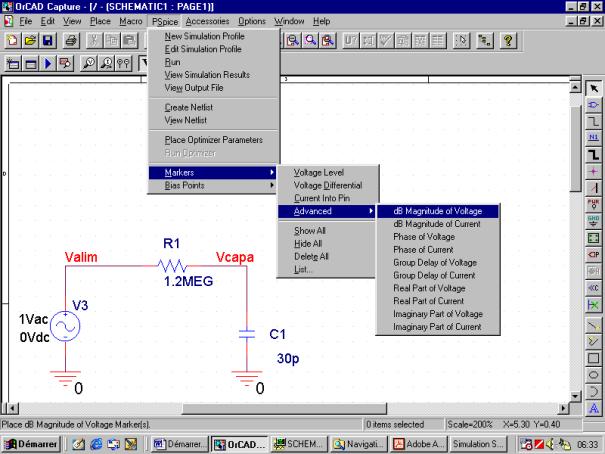
Task: Switch to Simulation S taskbar button
Action: (478, 444)
